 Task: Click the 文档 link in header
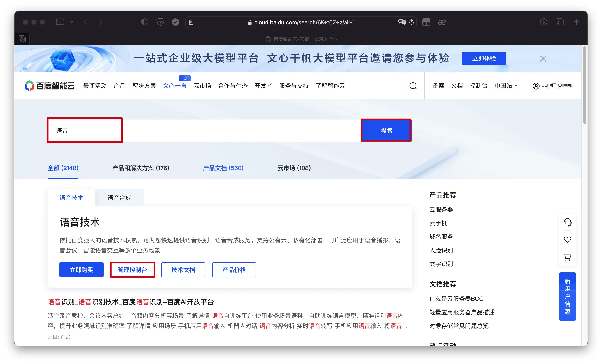tap(457, 85)
